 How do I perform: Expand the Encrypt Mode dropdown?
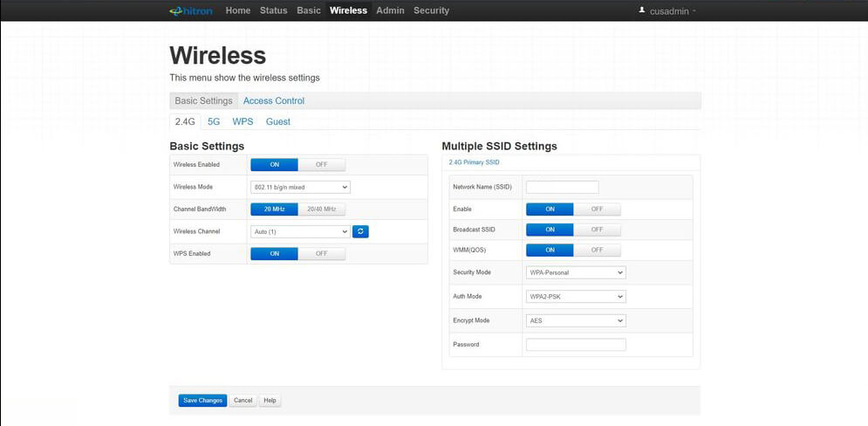576,320
